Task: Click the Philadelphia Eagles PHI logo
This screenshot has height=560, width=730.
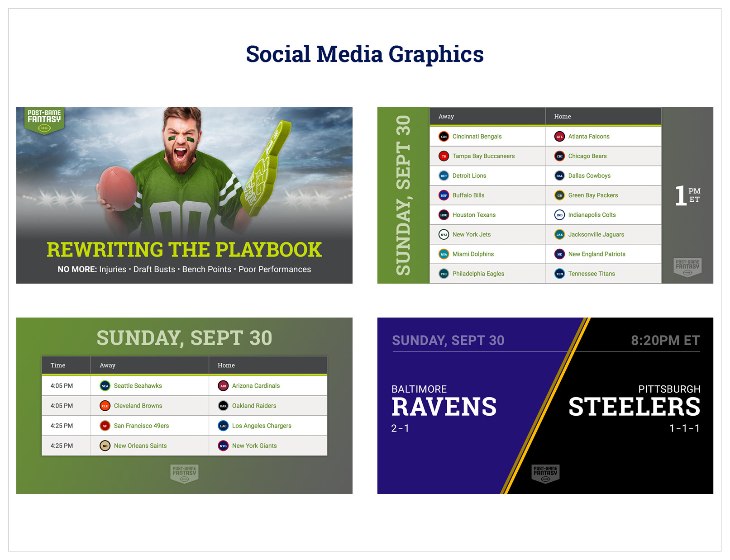Action: 444,274
